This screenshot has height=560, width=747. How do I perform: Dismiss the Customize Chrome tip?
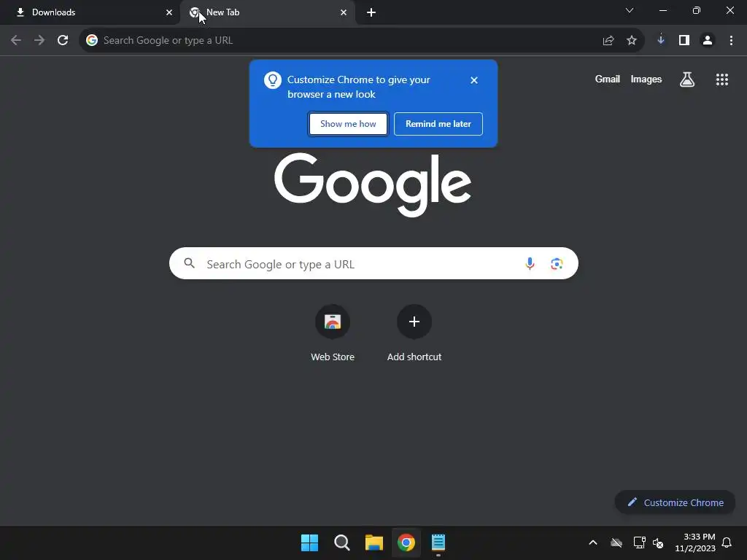pyautogui.click(x=473, y=80)
